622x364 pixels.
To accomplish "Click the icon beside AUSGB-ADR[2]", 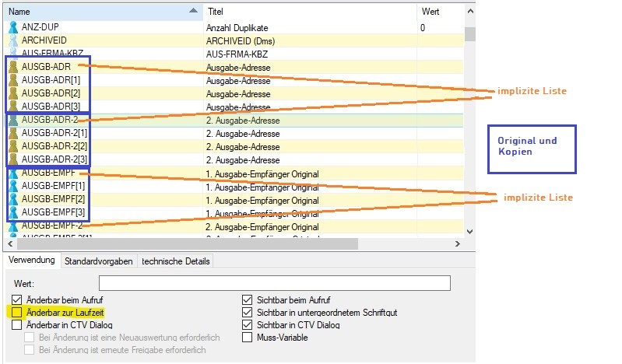I will point(12,93).
